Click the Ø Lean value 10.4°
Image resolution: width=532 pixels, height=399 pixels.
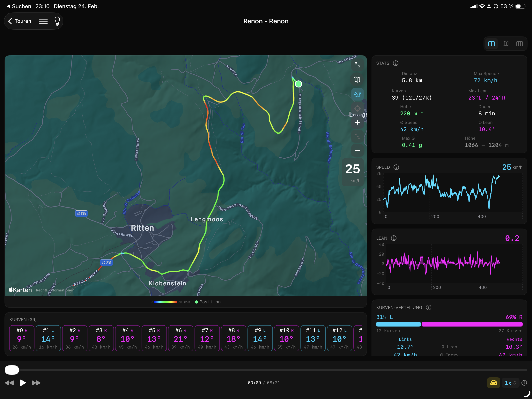pos(487,129)
